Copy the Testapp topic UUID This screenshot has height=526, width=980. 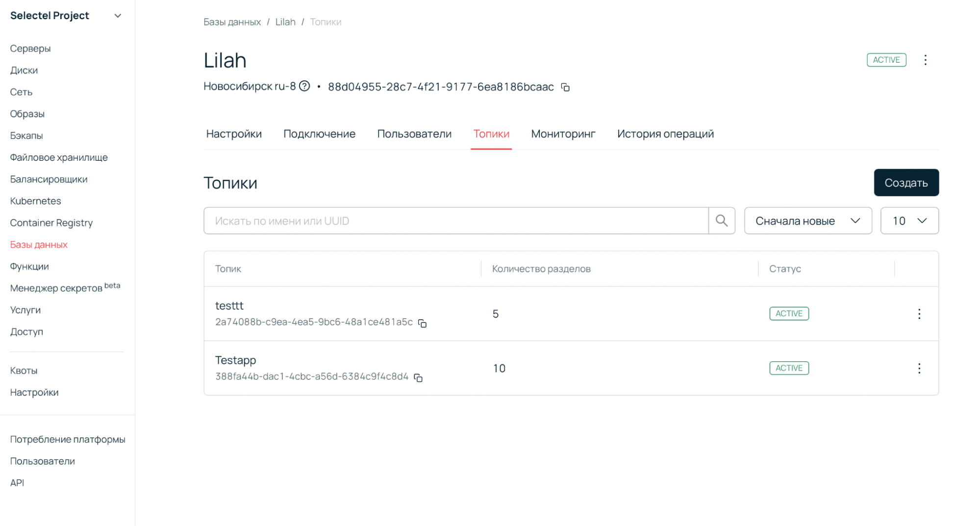click(418, 377)
